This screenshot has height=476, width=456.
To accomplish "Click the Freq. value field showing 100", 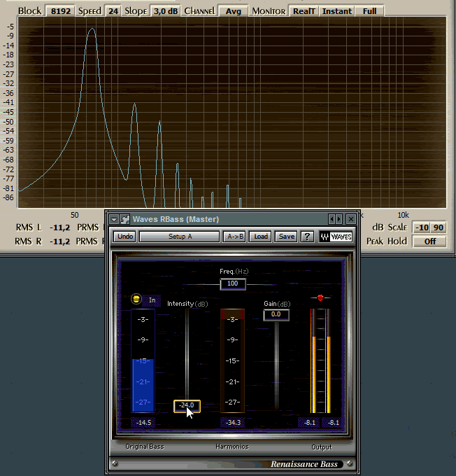I will tap(233, 284).
